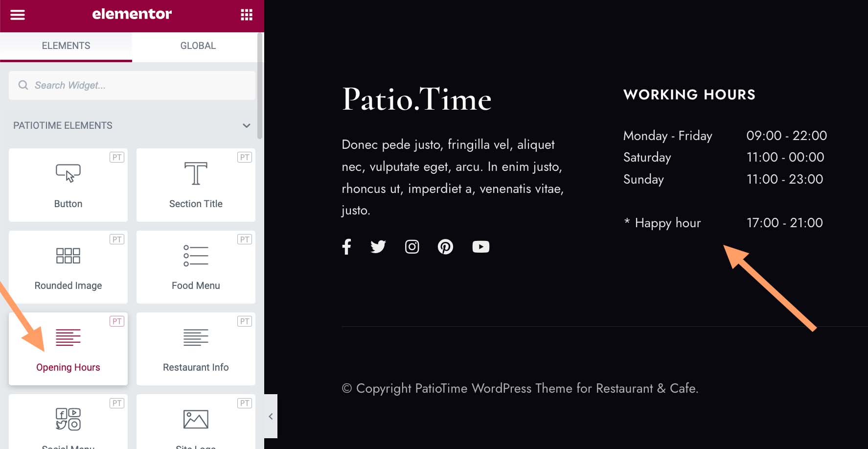
Task: Expand search widget suggestions field
Action: pyautogui.click(x=132, y=85)
